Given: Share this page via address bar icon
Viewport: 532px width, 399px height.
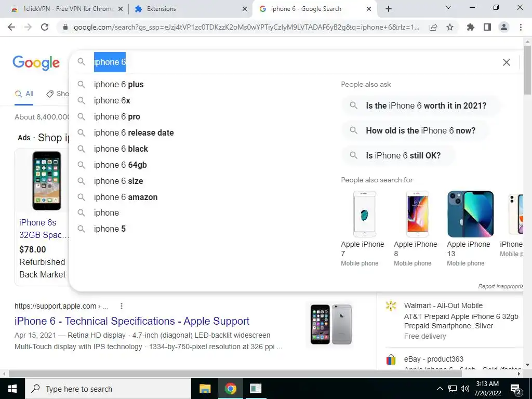Looking at the screenshot, I should tap(433, 27).
